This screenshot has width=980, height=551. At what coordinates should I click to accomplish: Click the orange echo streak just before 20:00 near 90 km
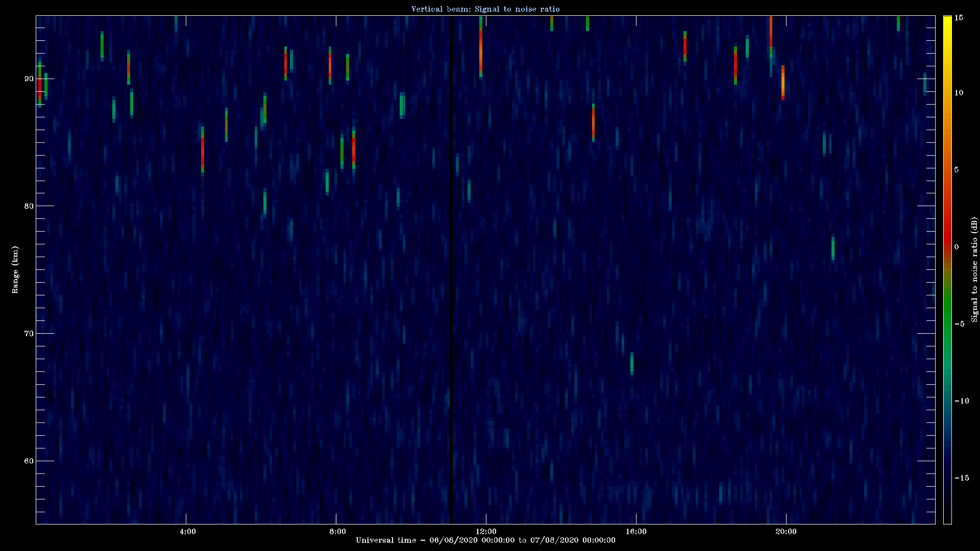point(783,82)
